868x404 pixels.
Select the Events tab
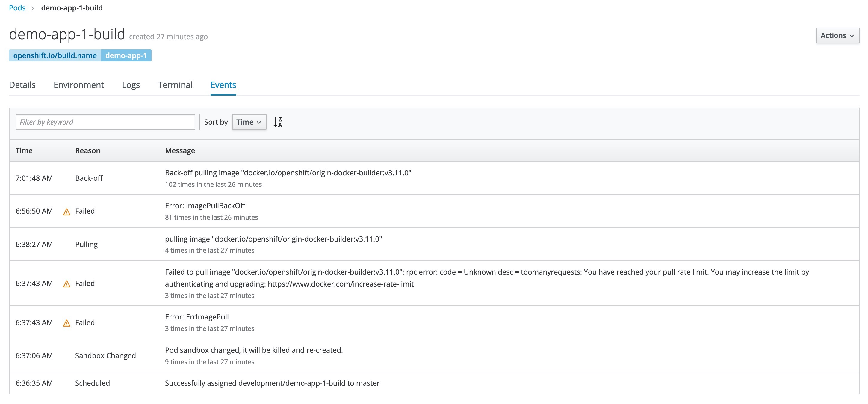[x=223, y=85]
